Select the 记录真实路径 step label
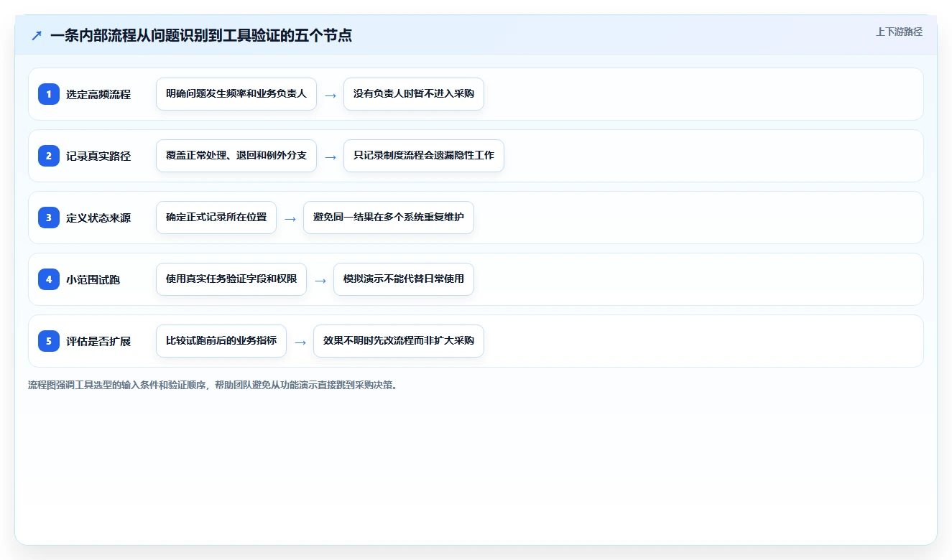This screenshot has width=952, height=560. pos(98,156)
